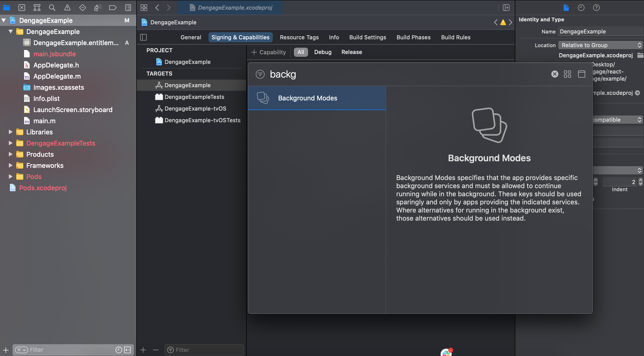Switch capability library to detail view
644x356 pixels.
[582, 74]
